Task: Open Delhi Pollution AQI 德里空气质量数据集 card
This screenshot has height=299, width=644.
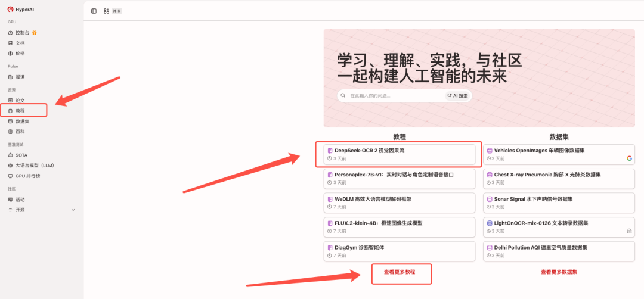Action: click(x=559, y=252)
